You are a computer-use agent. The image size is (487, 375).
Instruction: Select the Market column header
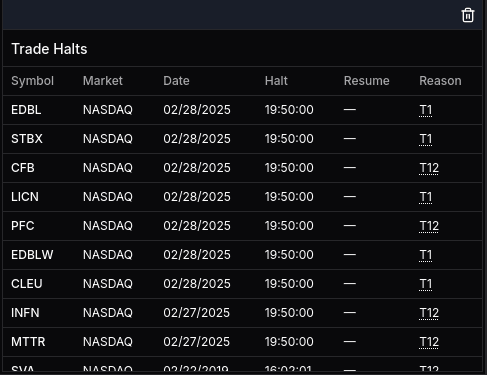click(x=103, y=81)
